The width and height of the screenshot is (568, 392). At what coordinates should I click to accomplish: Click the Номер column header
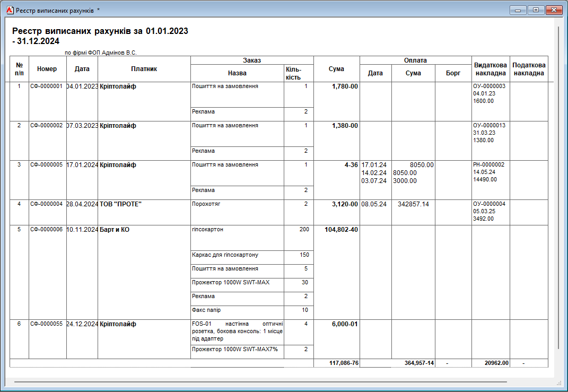(x=47, y=69)
